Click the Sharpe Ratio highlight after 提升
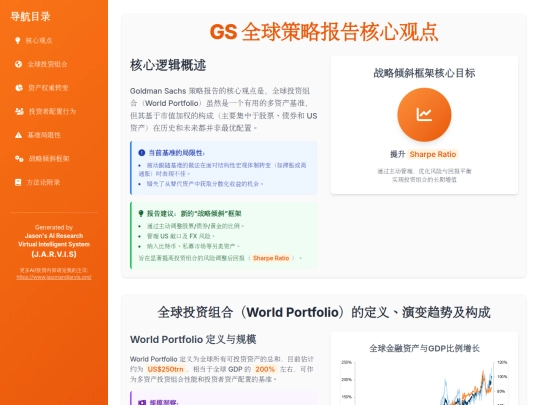The height and width of the screenshot is (405, 540). tap(433, 154)
